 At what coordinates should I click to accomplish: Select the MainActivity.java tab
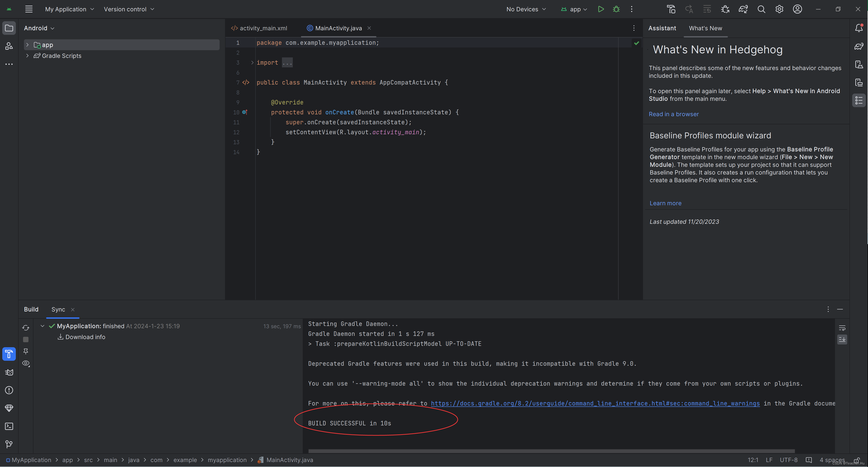[338, 28]
